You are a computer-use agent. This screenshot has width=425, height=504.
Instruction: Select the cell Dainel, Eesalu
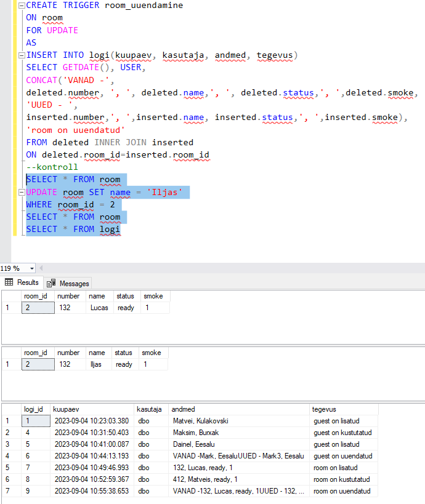click(x=239, y=444)
